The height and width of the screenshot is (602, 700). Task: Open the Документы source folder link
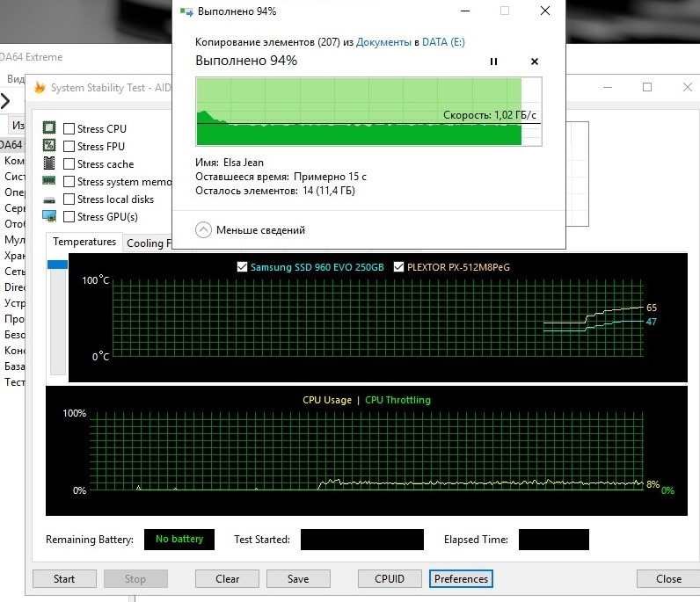pos(383,42)
